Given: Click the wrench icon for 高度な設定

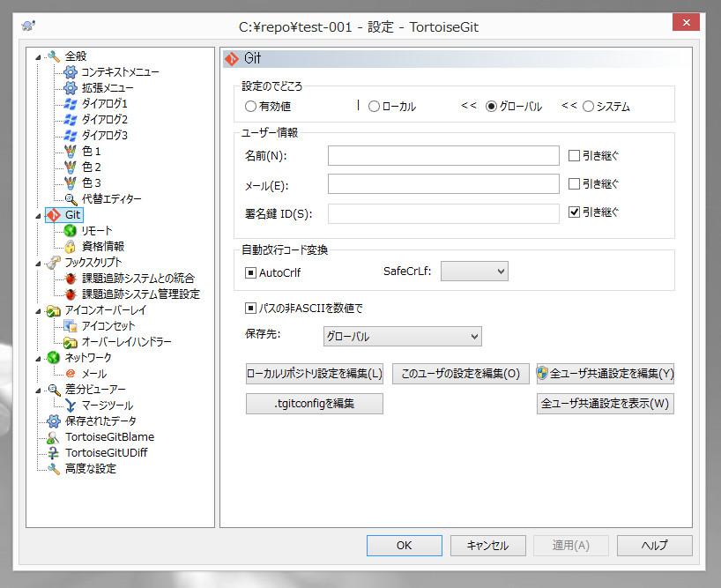Looking at the screenshot, I should [54, 469].
